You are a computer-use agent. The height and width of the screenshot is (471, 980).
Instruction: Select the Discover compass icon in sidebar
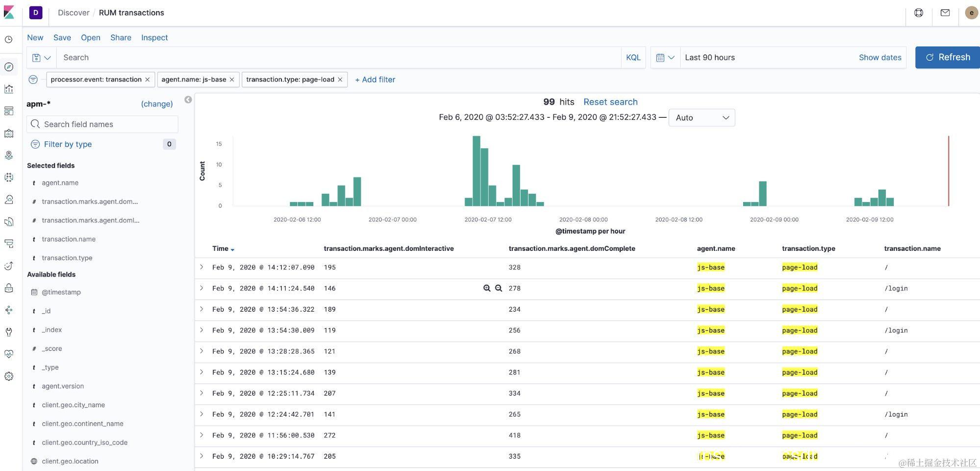point(9,67)
